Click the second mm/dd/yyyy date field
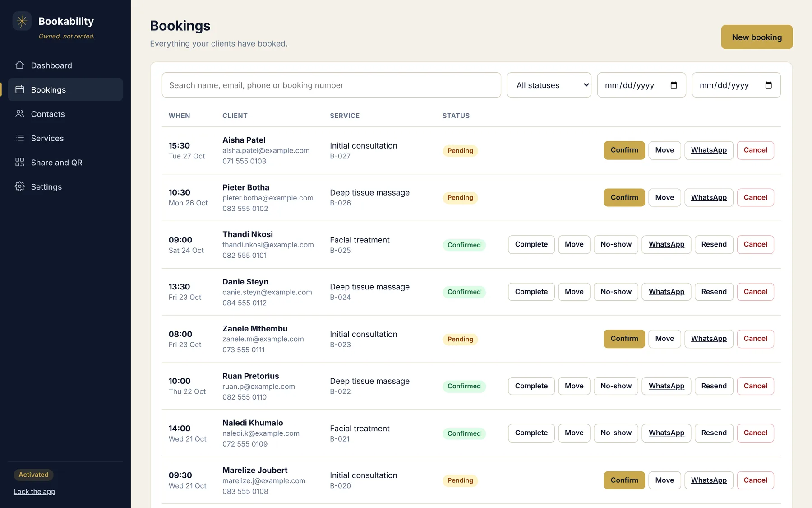 736,85
